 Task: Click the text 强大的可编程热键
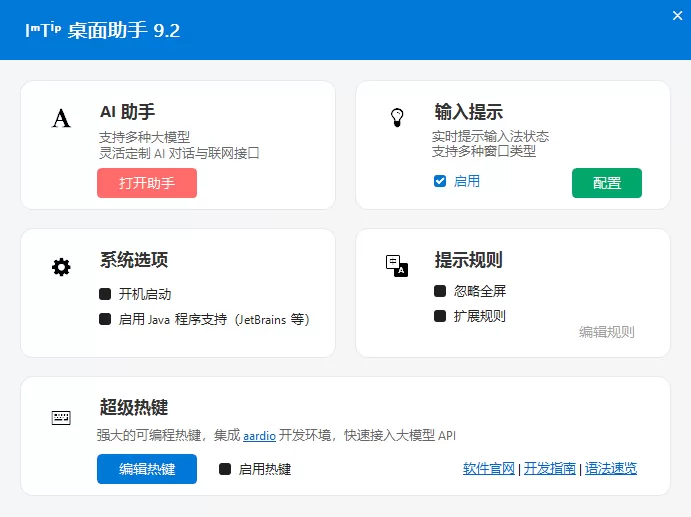click(149, 435)
